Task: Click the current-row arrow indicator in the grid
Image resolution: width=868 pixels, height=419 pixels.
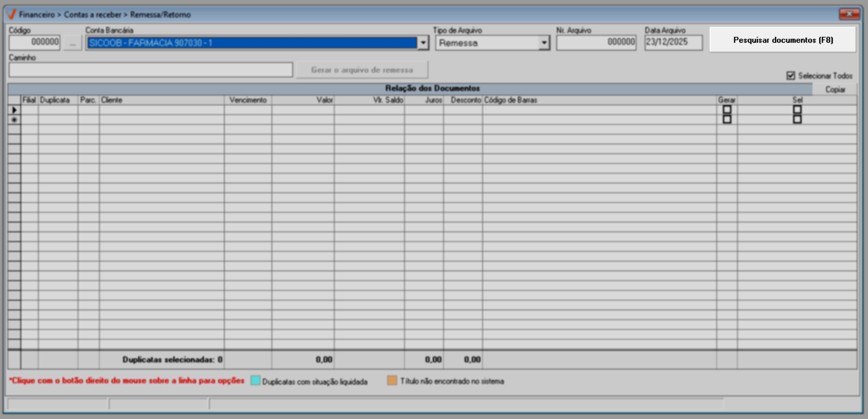Action: point(14,110)
